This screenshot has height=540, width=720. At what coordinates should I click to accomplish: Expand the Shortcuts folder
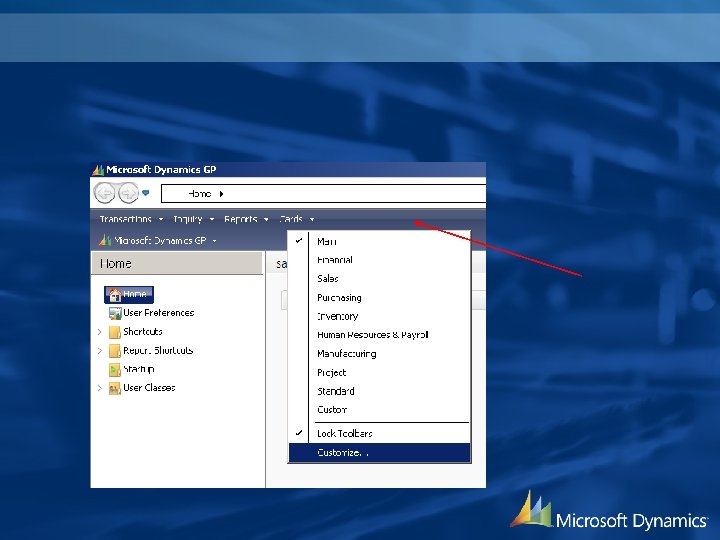pos(100,332)
